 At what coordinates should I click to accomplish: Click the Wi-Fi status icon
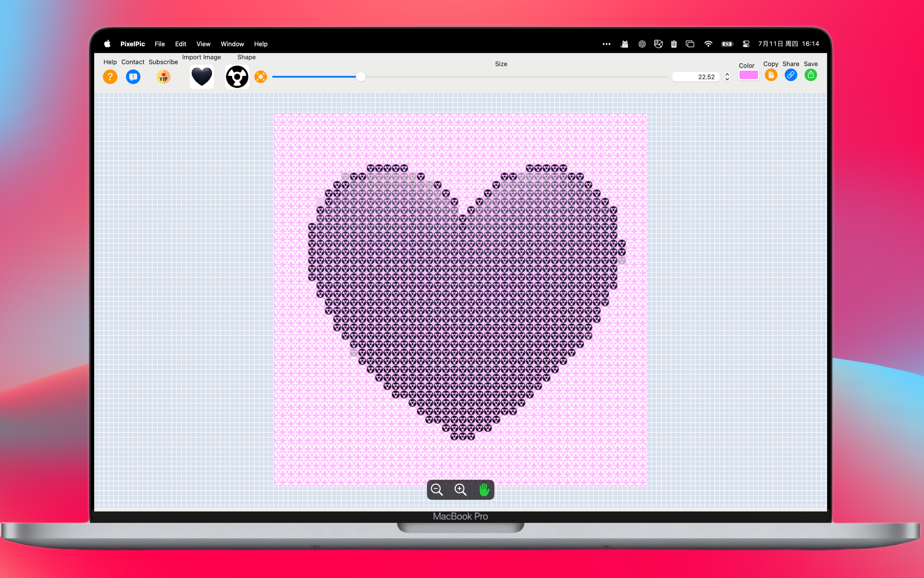[708, 44]
